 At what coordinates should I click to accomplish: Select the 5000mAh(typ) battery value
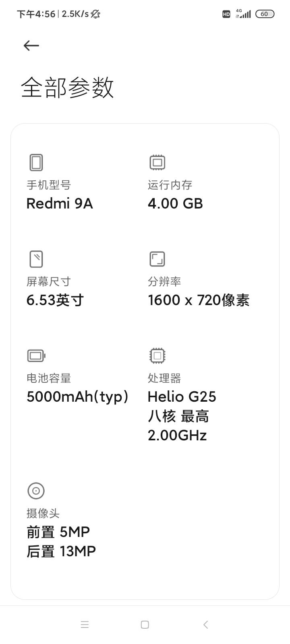77,397
